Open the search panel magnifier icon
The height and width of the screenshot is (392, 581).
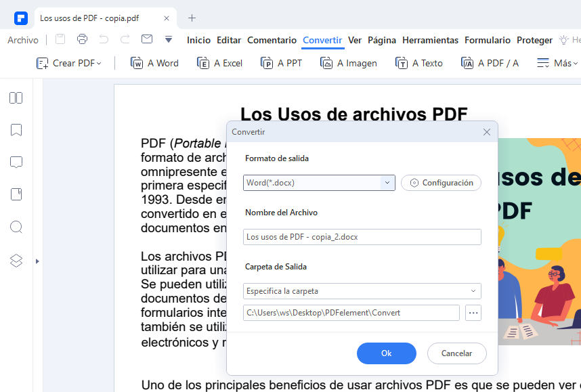(16, 227)
